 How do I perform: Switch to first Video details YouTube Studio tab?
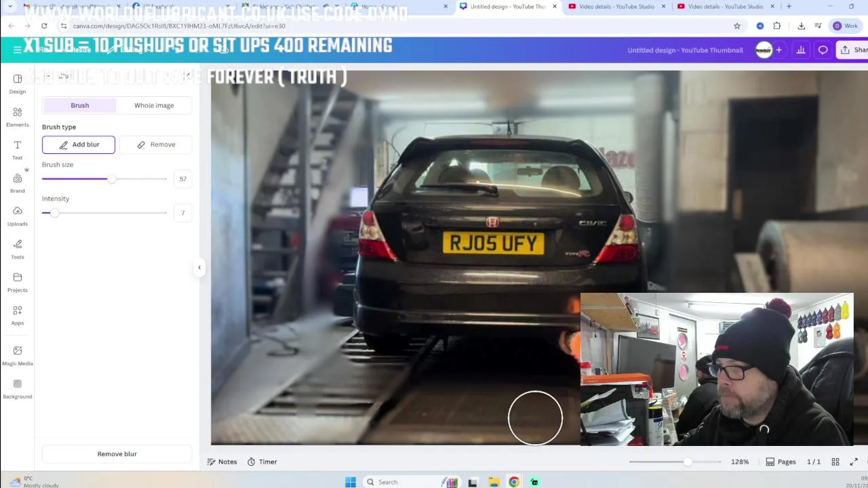click(x=617, y=7)
